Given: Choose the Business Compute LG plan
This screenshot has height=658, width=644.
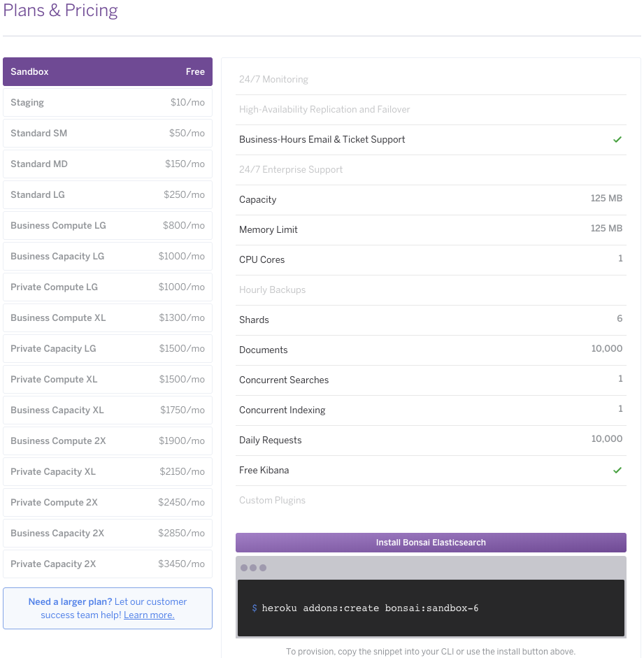Looking at the screenshot, I should (x=108, y=225).
